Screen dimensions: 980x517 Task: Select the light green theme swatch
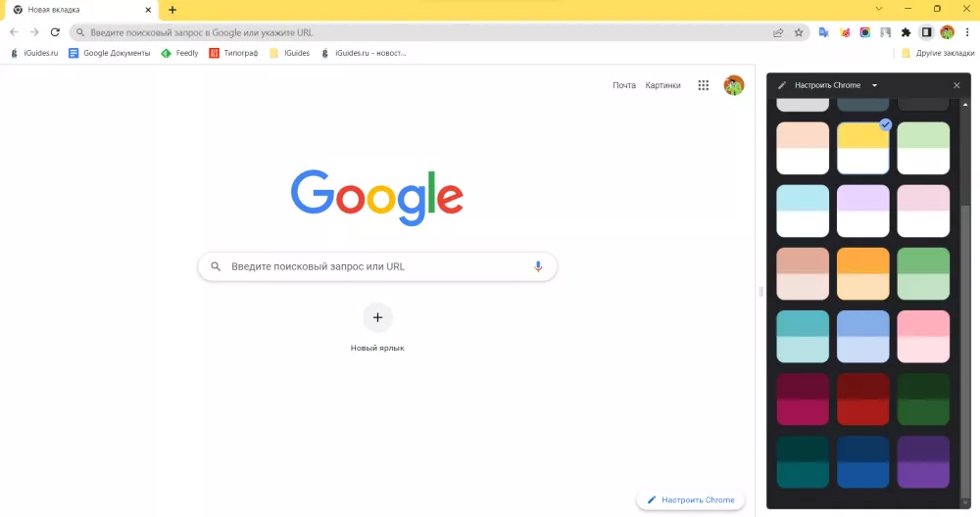[923, 148]
